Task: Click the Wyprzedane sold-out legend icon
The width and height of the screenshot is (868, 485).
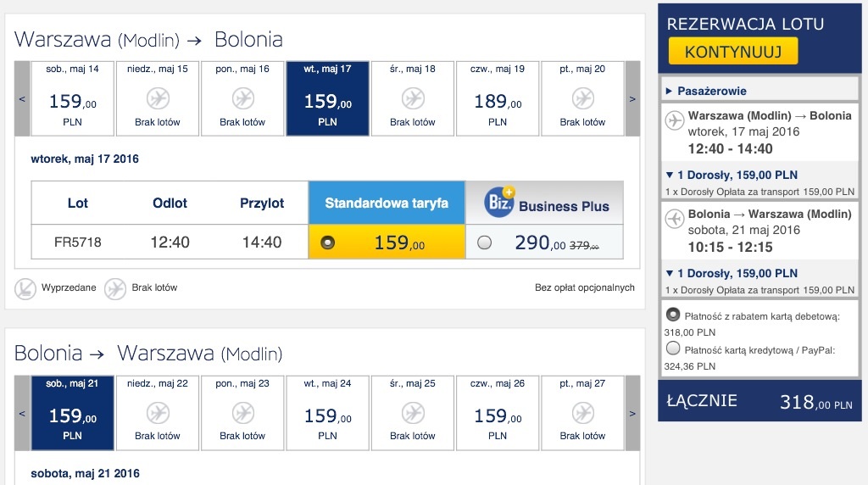Action: [x=25, y=288]
